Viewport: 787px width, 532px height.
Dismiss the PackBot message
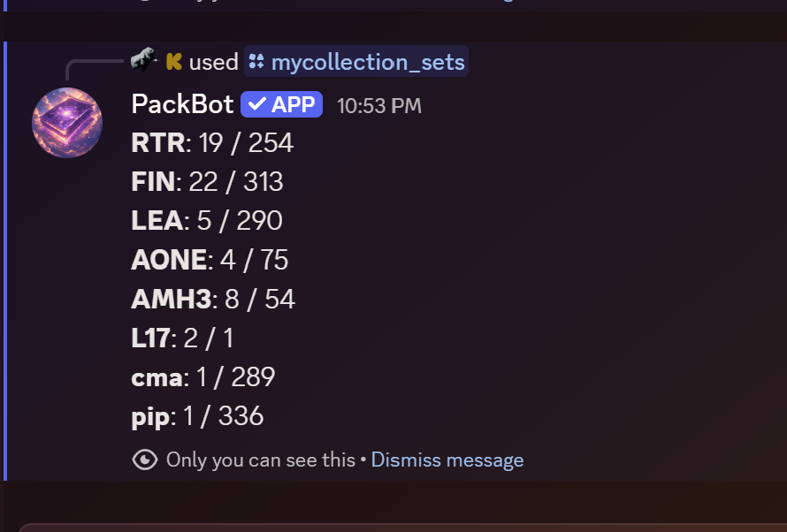point(447,460)
